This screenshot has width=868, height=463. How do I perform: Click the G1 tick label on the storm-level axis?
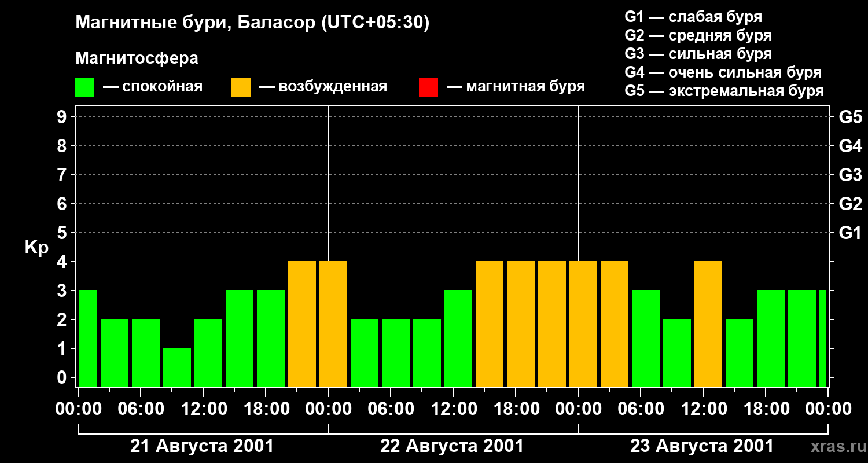point(851,233)
